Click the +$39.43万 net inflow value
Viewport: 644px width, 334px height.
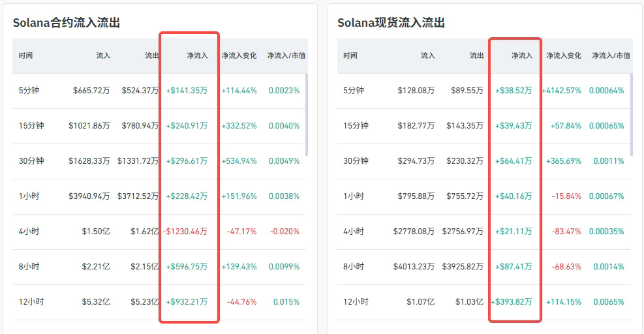[x=514, y=126]
